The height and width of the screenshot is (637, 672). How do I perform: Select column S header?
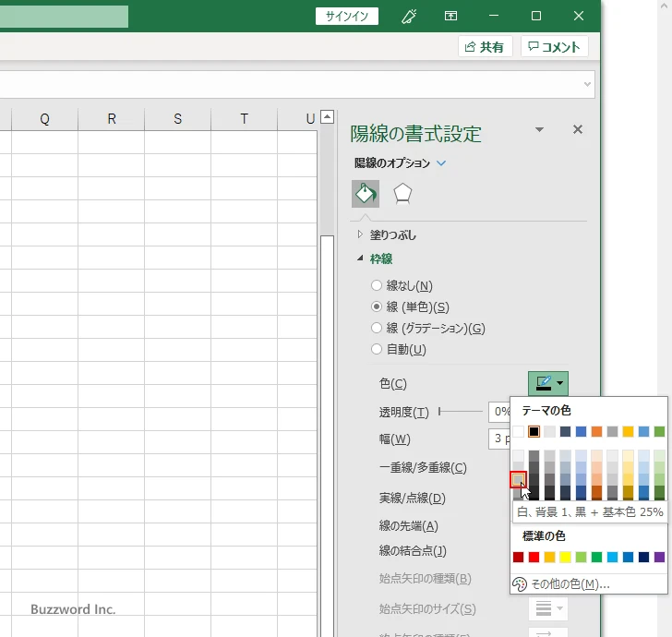click(x=178, y=119)
